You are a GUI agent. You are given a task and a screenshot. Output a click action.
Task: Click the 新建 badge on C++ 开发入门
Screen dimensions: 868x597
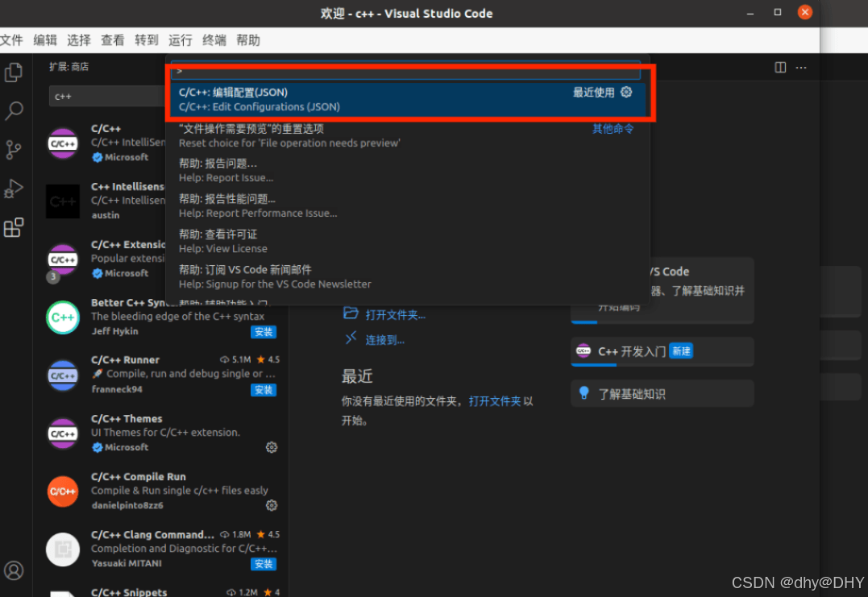point(681,350)
